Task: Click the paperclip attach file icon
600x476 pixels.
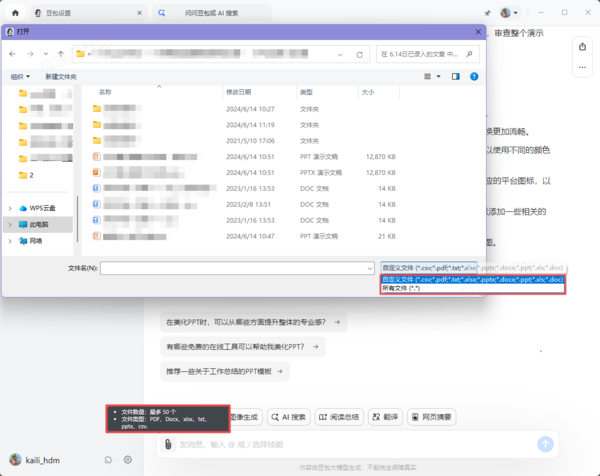Action: [168, 444]
